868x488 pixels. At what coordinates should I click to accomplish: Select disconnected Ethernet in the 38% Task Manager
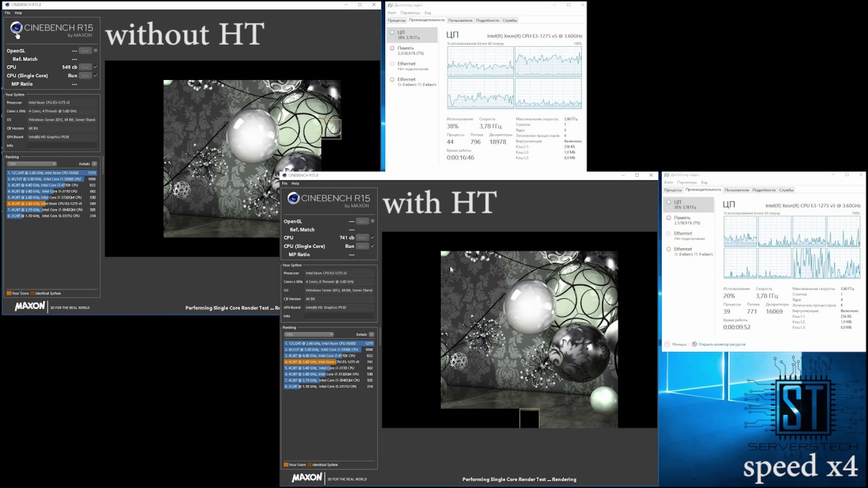(x=412, y=66)
